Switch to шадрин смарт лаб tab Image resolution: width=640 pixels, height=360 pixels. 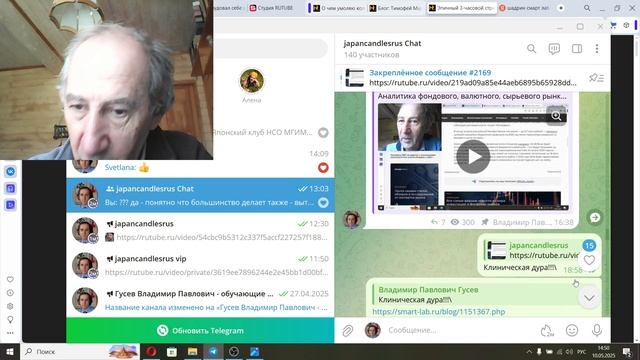coord(525,8)
